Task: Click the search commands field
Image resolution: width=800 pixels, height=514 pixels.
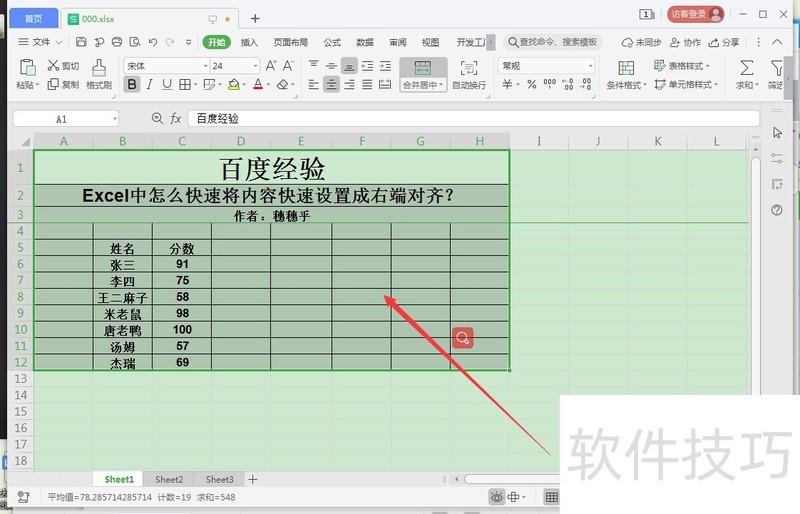Action: pyautogui.click(x=553, y=42)
